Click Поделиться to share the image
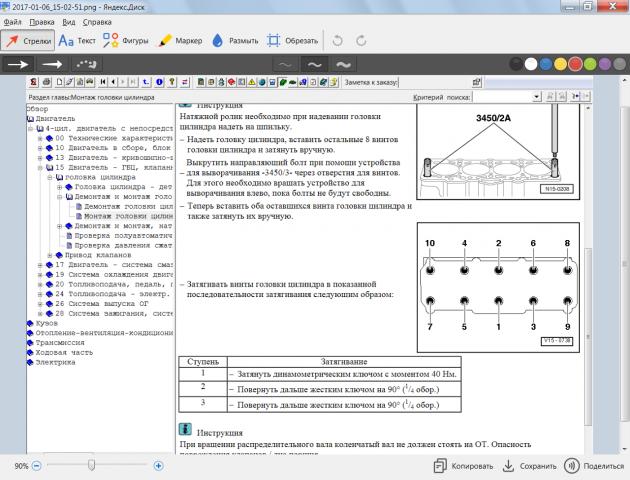This screenshot has height=480, width=630. pyautogui.click(x=595, y=466)
